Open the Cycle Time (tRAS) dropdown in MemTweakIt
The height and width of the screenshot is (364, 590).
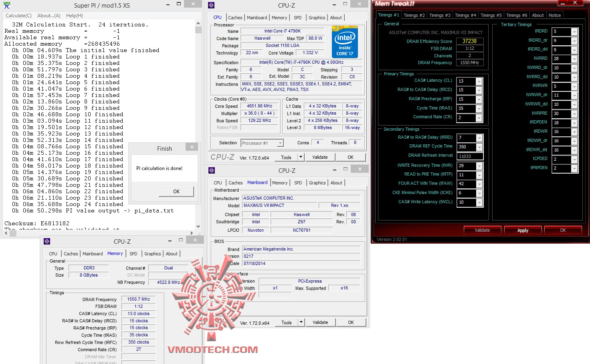tap(479, 109)
